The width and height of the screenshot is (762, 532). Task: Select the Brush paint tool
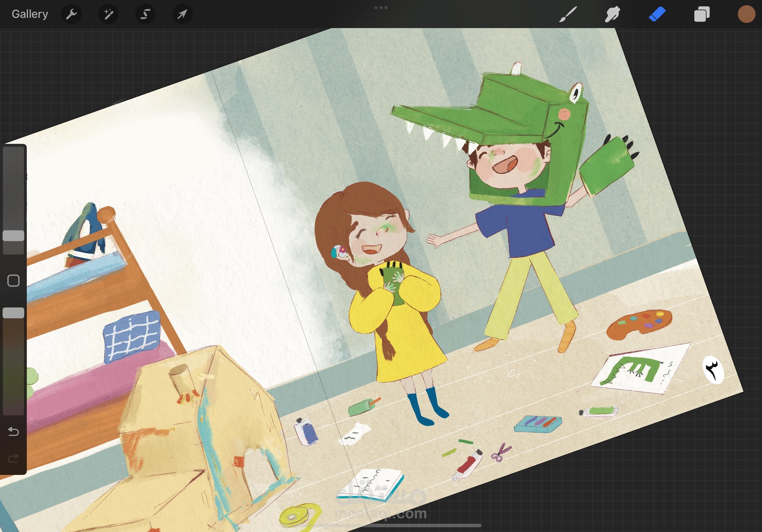coord(568,14)
